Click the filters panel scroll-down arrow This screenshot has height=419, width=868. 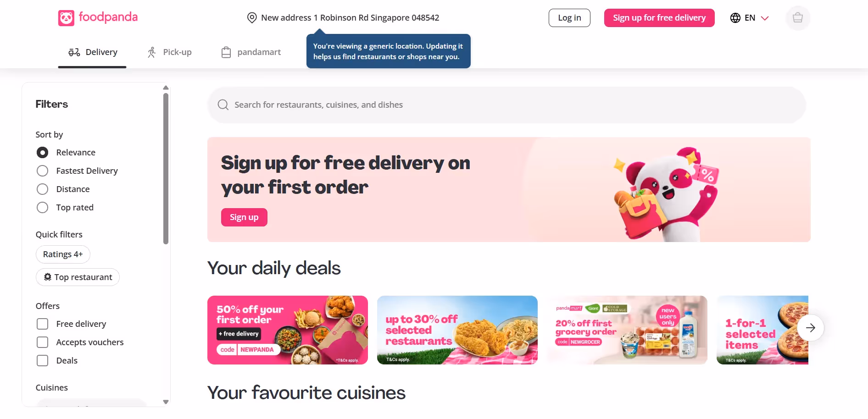pos(166,402)
